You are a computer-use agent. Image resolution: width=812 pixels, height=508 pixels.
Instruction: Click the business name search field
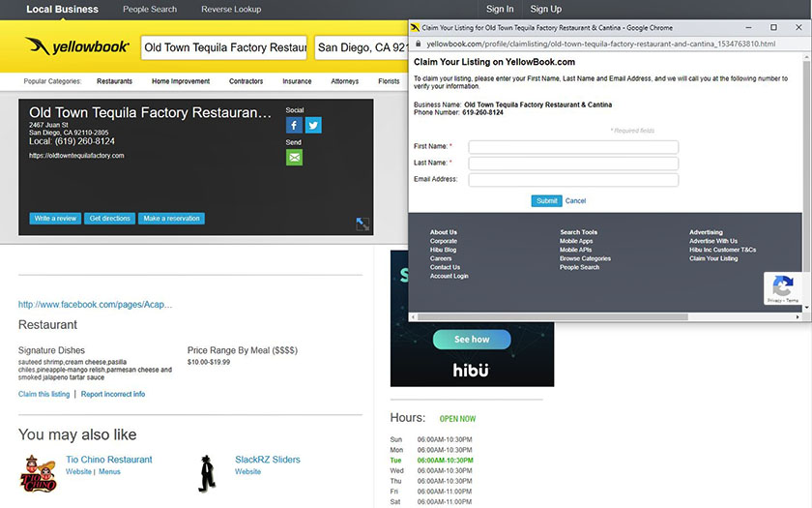click(224, 47)
